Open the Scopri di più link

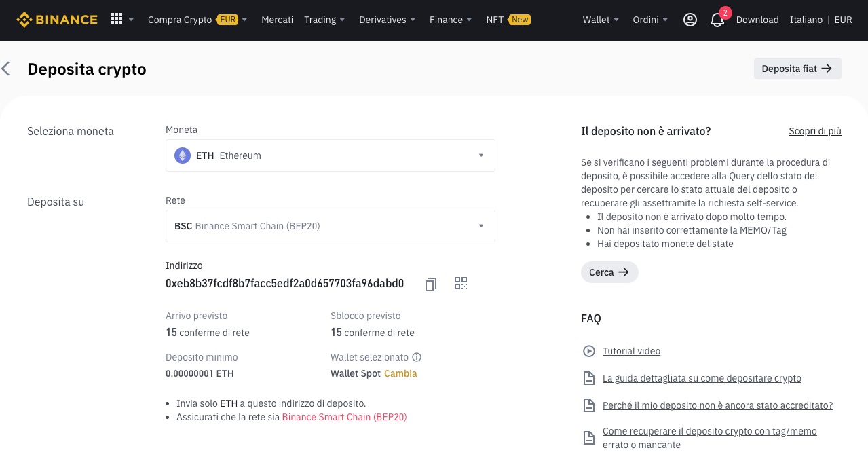coord(815,131)
